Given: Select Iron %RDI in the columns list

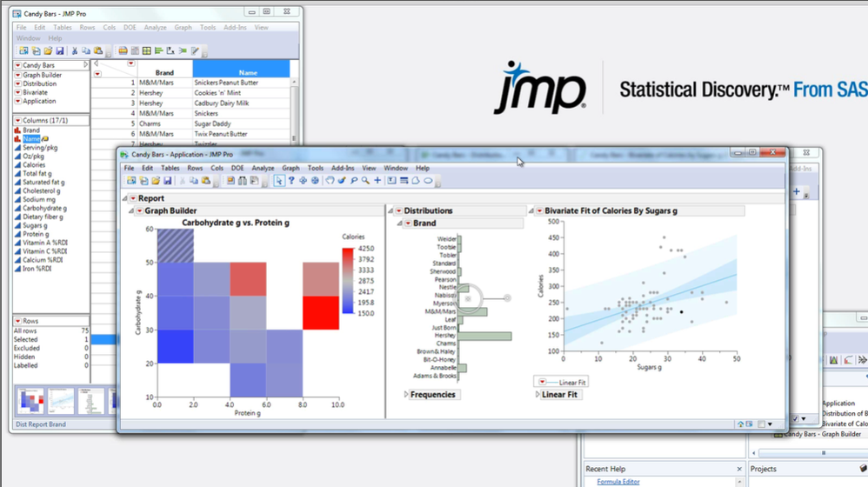Looking at the screenshot, I should (x=37, y=269).
